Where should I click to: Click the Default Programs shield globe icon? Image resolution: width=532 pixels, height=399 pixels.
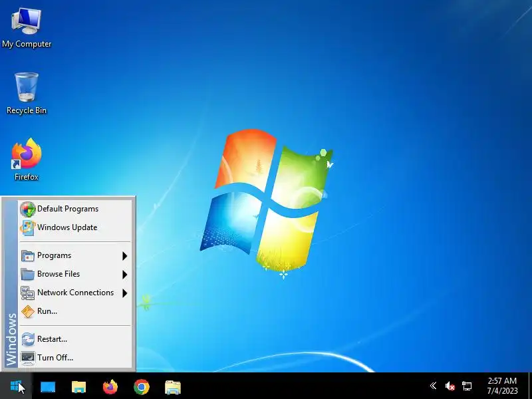point(27,209)
